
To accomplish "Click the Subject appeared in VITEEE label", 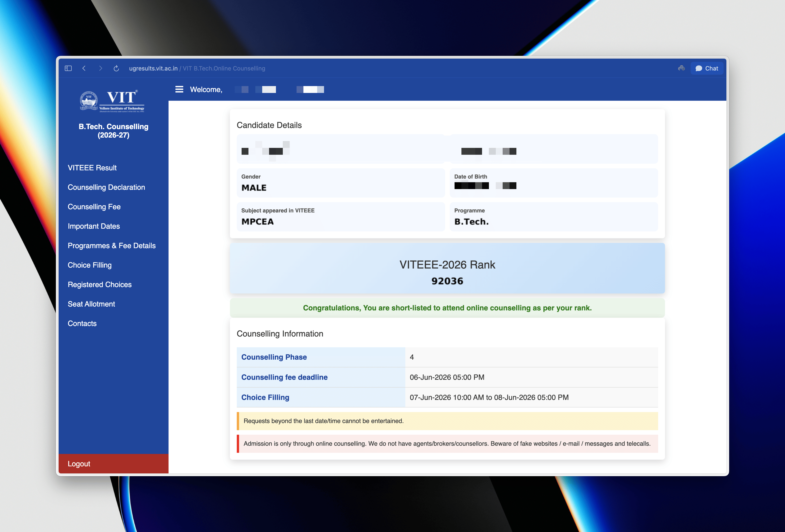I will point(278,211).
